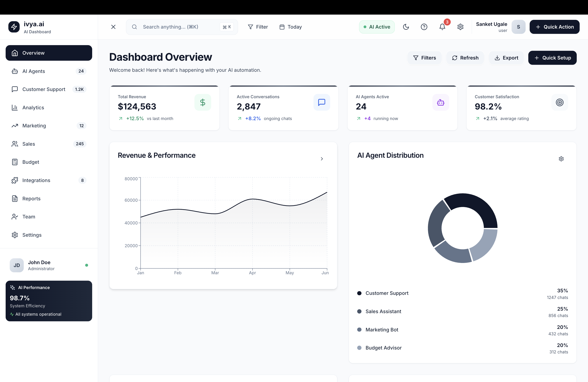Click the Customer Satisfaction target icon
This screenshot has height=382, width=588.
tap(559, 102)
